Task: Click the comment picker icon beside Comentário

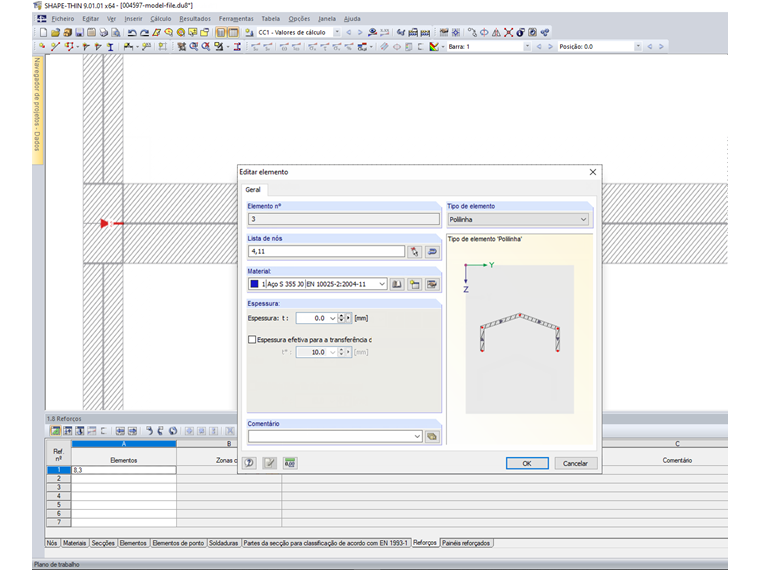Action: pos(432,437)
